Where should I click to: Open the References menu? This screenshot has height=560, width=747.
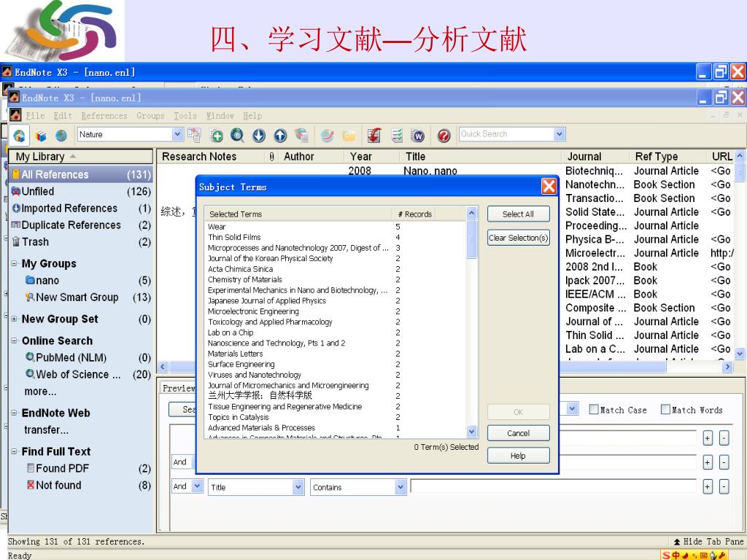click(104, 116)
